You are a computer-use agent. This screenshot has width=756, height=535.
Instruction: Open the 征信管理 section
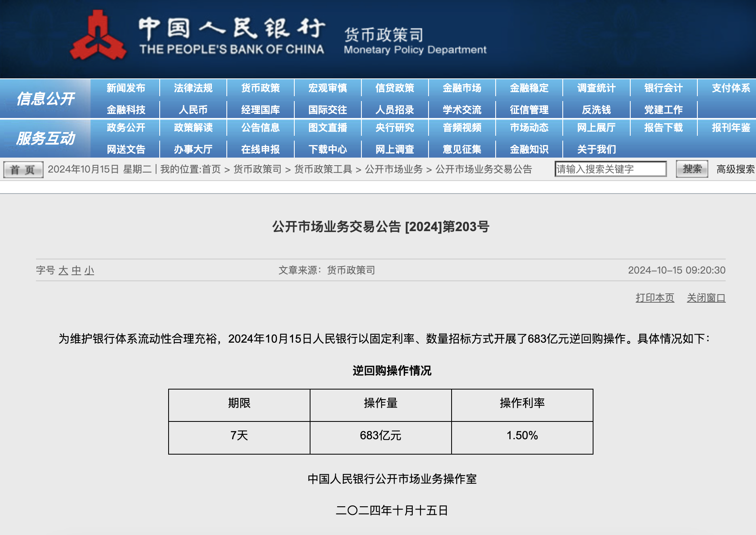[x=529, y=110]
